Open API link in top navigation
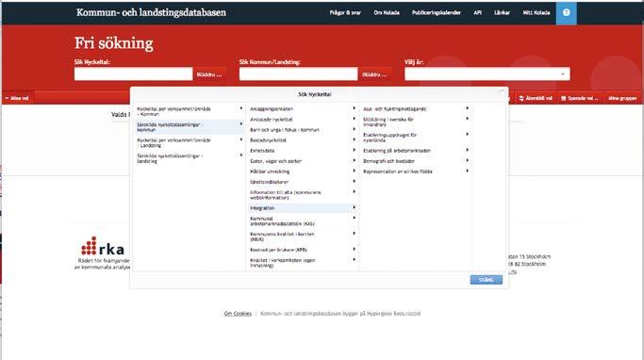The width and height of the screenshot is (644, 360). [x=477, y=13]
